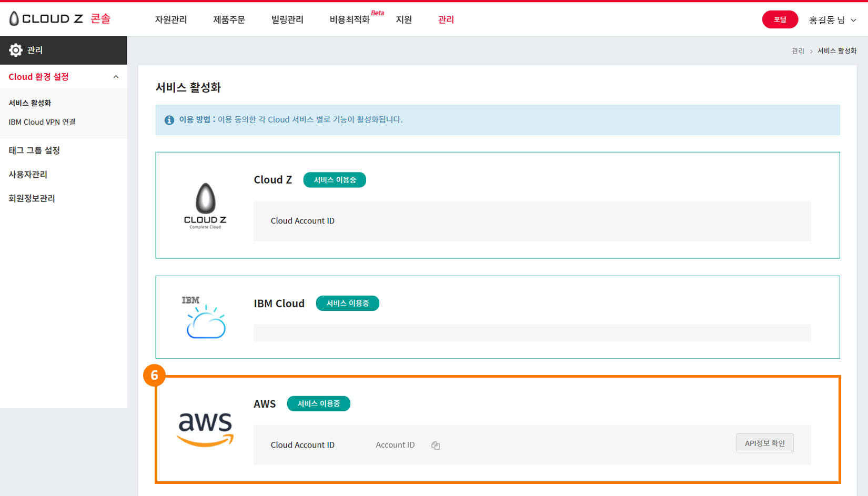Click the AWS Account ID value text
The image size is (868, 496).
coord(395,445)
